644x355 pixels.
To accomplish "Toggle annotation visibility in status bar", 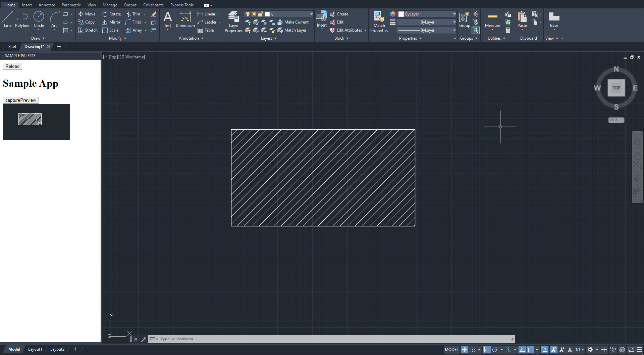I will (554, 350).
